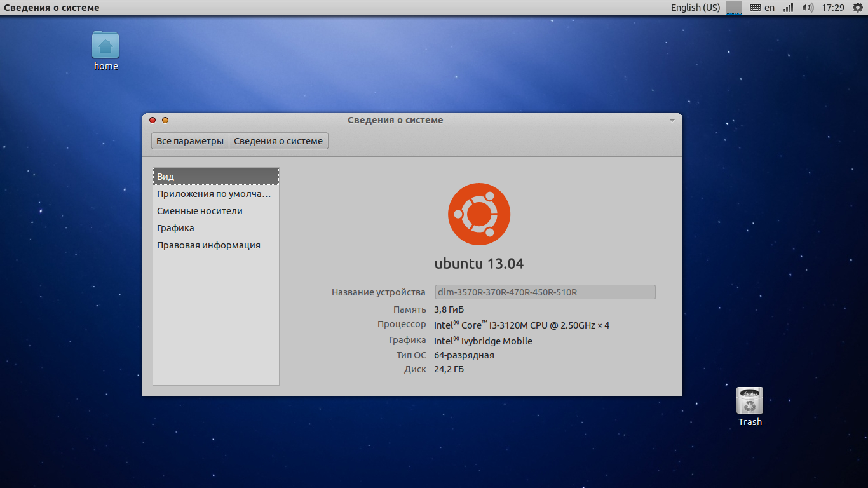Open the clock showing 17:29
868x488 pixels.
(832, 8)
